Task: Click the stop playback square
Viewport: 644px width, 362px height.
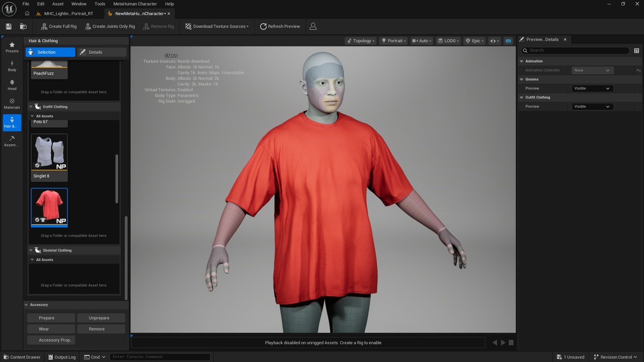Action: click(x=511, y=342)
